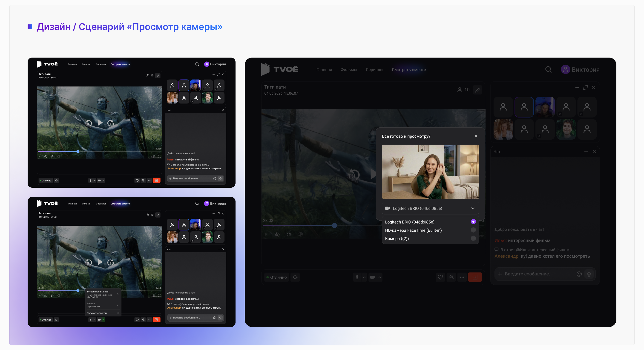
Task: Expand Камера Logitech BRIO submenu in lower mockup
Action: [103, 305]
